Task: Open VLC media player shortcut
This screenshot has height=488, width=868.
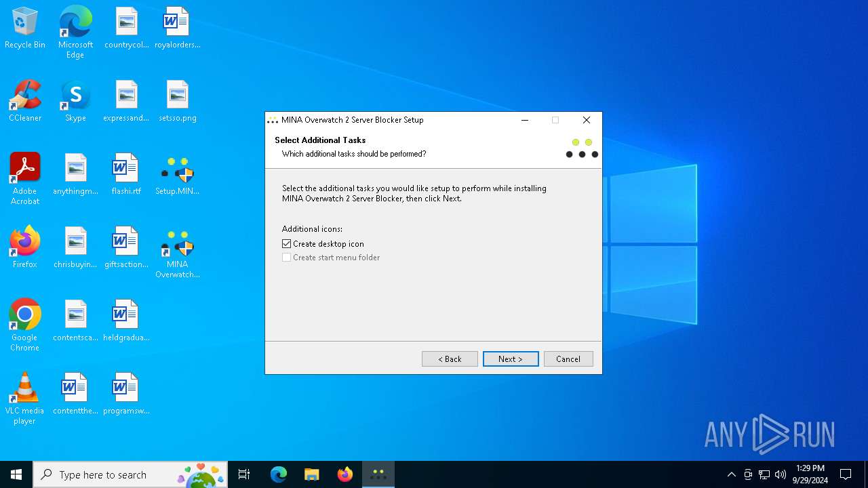Action: click(x=25, y=399)
